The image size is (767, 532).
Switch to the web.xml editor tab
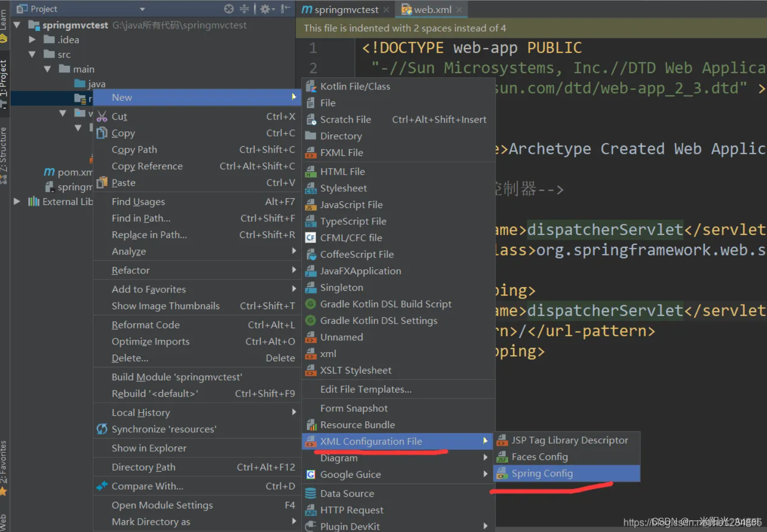click(433, 10)
